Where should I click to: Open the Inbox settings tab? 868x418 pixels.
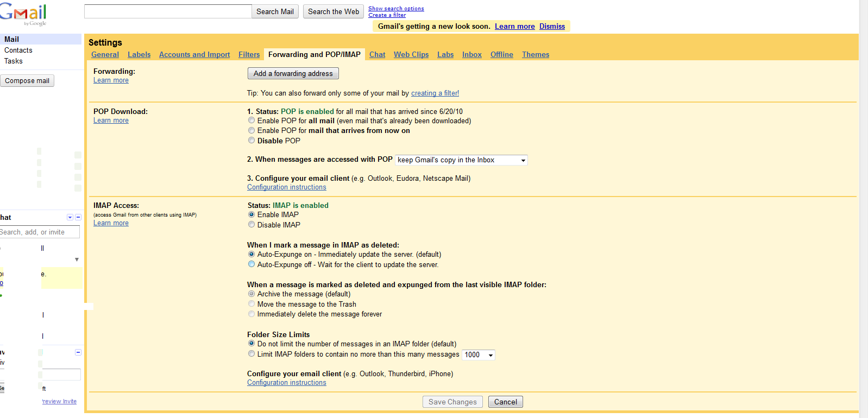point(472,54)
